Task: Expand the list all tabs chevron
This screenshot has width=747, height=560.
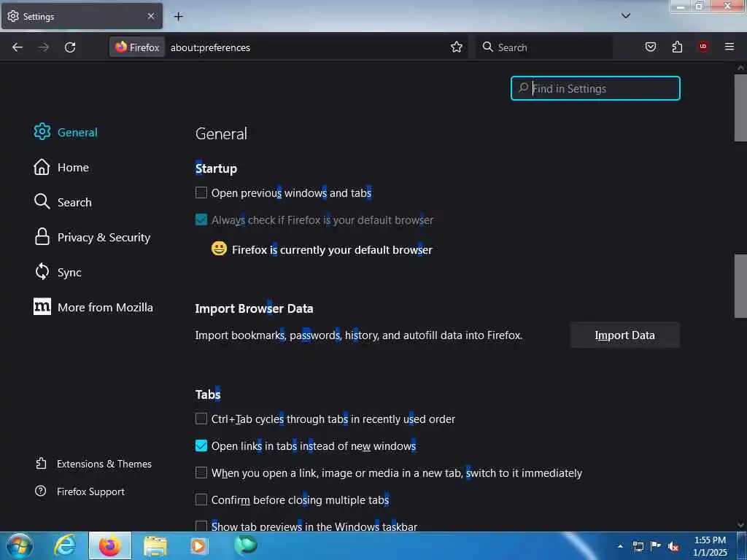Action: [x=626, y=16]
